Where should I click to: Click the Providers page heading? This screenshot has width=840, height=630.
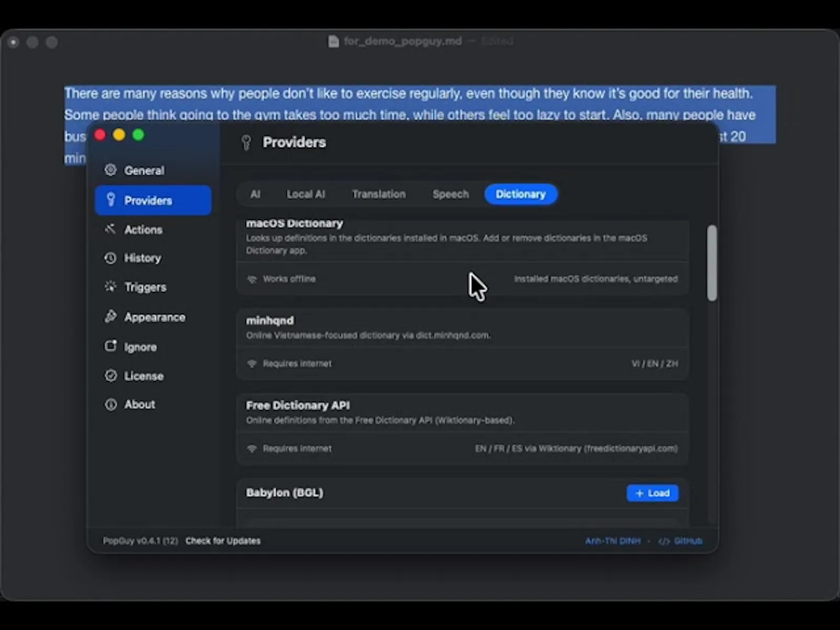point(295,142)
